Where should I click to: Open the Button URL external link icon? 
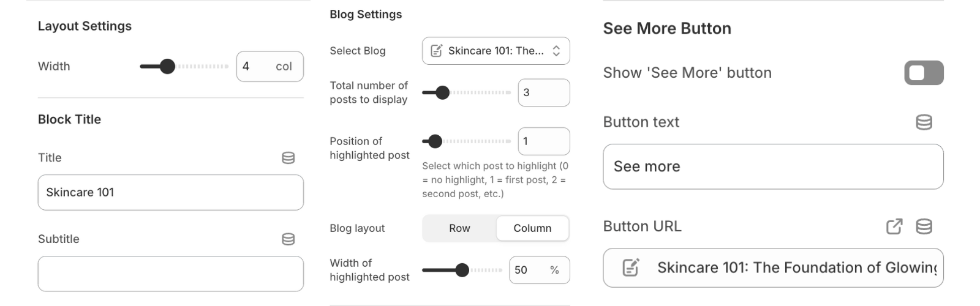(894, 226)
